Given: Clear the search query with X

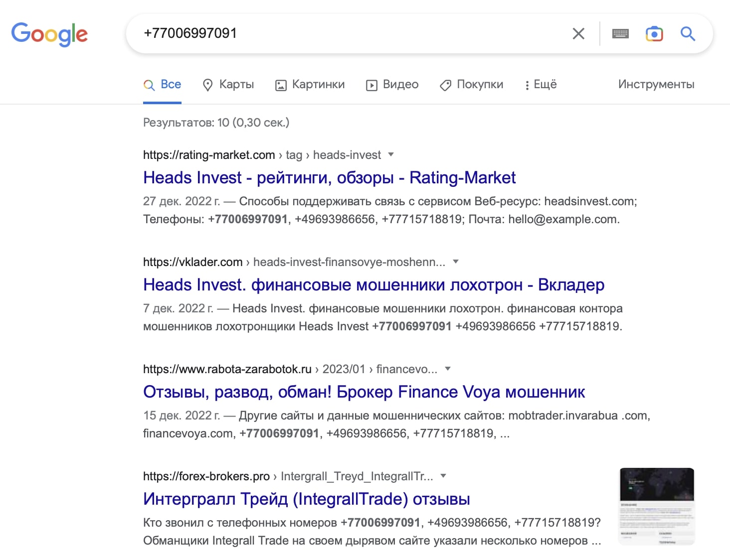Looking at the screenshot, I should [x=578, y=34].
